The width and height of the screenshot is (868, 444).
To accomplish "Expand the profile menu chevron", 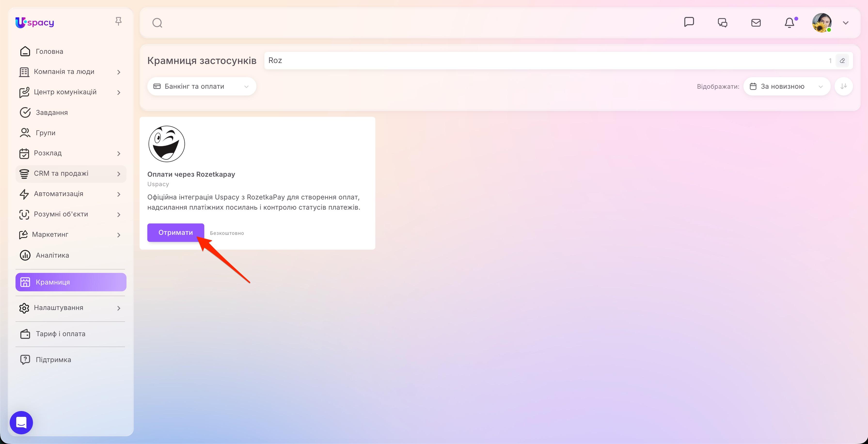I will coord(845,23).
